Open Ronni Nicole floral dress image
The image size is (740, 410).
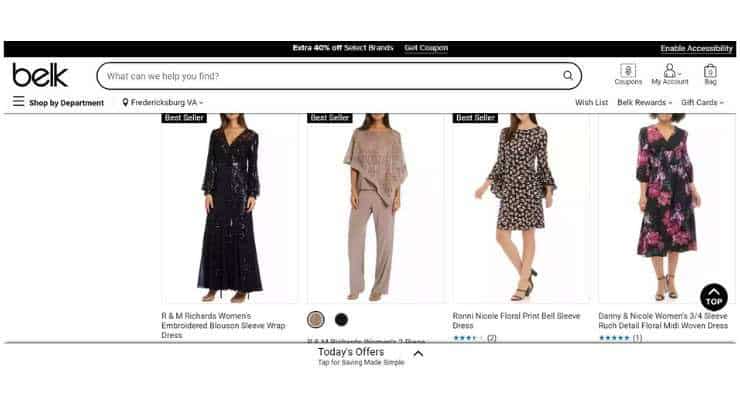[x=521, y=208]
